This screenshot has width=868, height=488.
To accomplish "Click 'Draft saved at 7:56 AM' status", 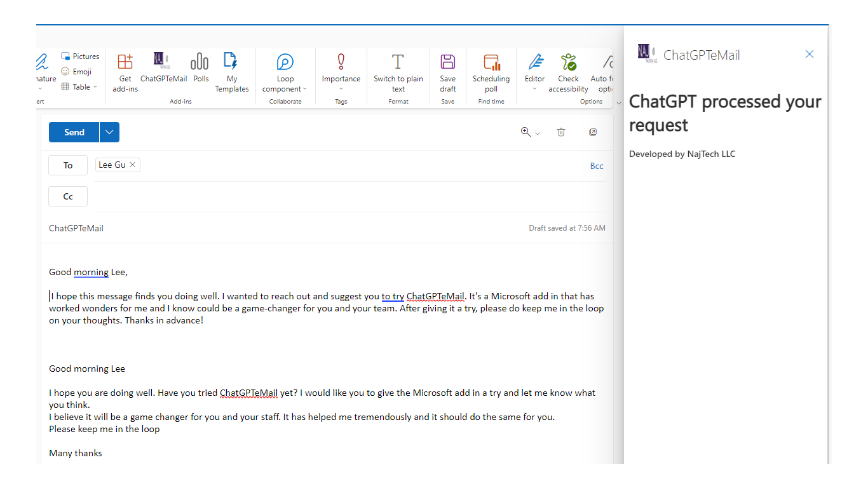I will tap(567, 228).
